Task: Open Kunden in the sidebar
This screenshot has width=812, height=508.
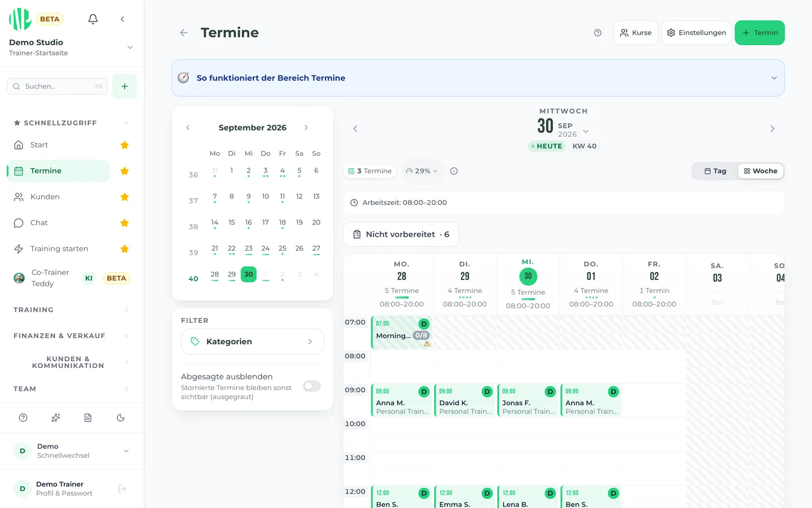Action: click(x=59, y=197)
